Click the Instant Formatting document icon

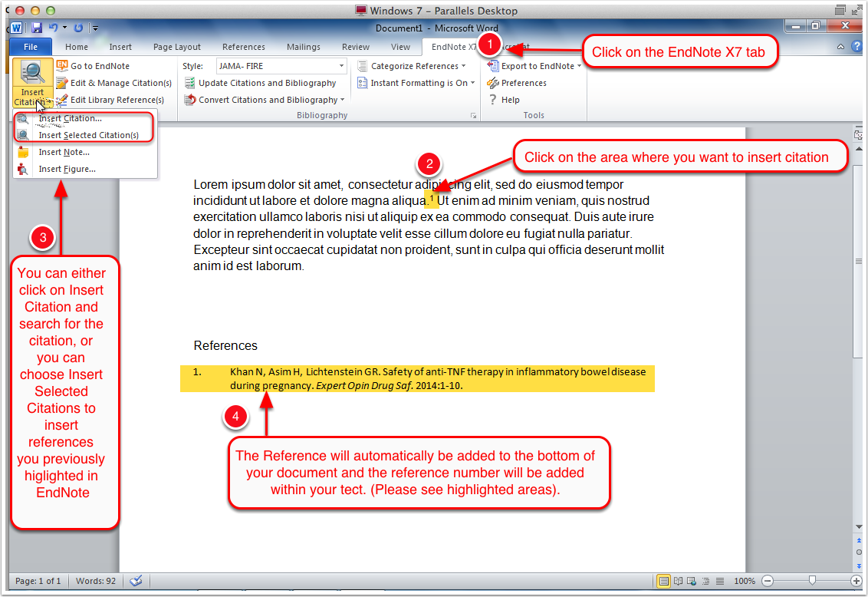pyautogui.click(x=363, y=83)
